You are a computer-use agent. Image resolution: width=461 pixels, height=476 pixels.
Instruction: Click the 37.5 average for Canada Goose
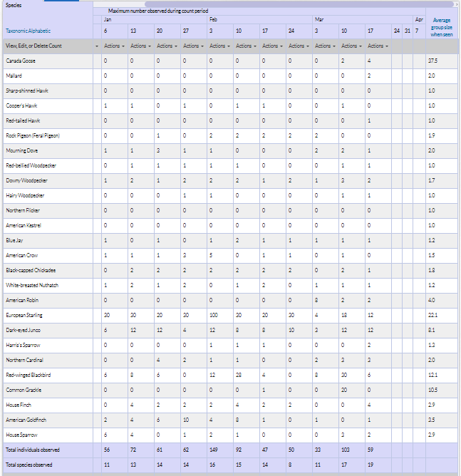point(432,61)
